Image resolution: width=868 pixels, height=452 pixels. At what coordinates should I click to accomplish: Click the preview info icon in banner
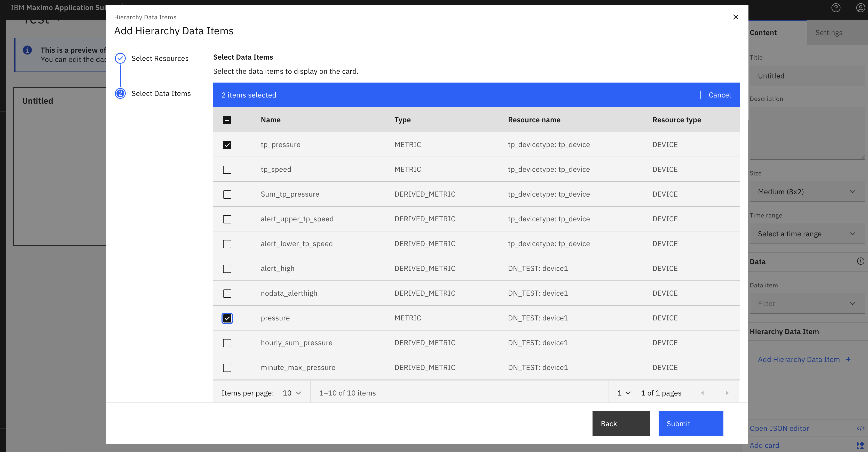27,50
